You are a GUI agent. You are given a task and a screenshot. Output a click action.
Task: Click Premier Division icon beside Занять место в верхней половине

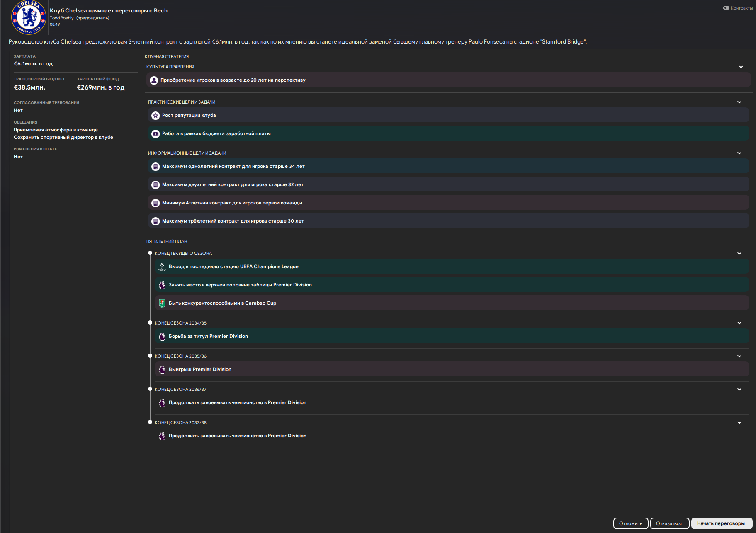(162, 285)
